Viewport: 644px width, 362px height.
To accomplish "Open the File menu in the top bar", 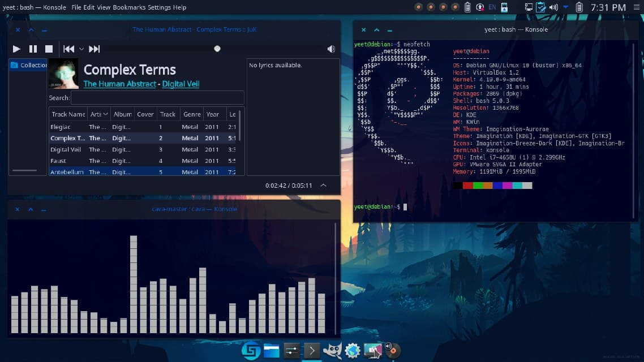I will 76,7.
